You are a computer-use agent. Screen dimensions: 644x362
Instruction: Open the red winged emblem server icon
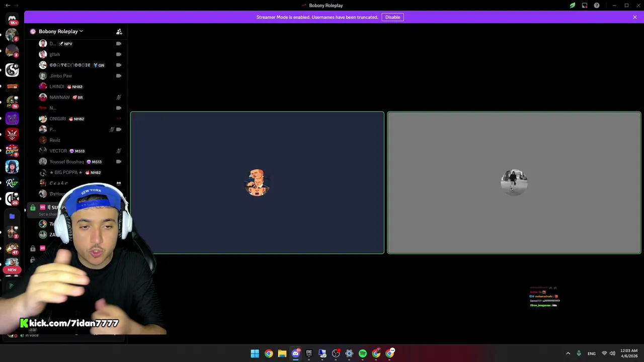point(12,134)
